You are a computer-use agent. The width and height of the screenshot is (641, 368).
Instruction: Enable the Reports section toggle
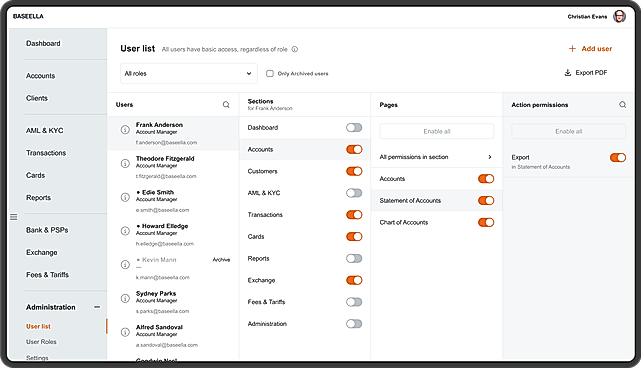pyautogui.click(x=354, y=258)
